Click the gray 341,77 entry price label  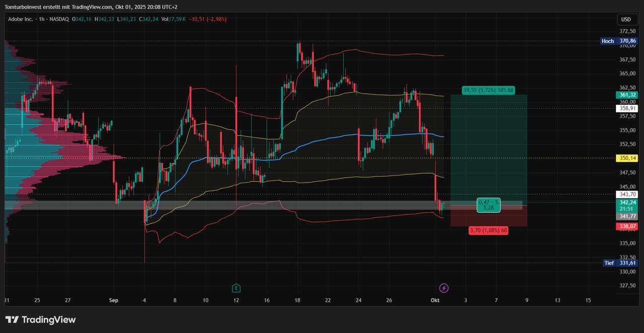(x=626, y=216)
